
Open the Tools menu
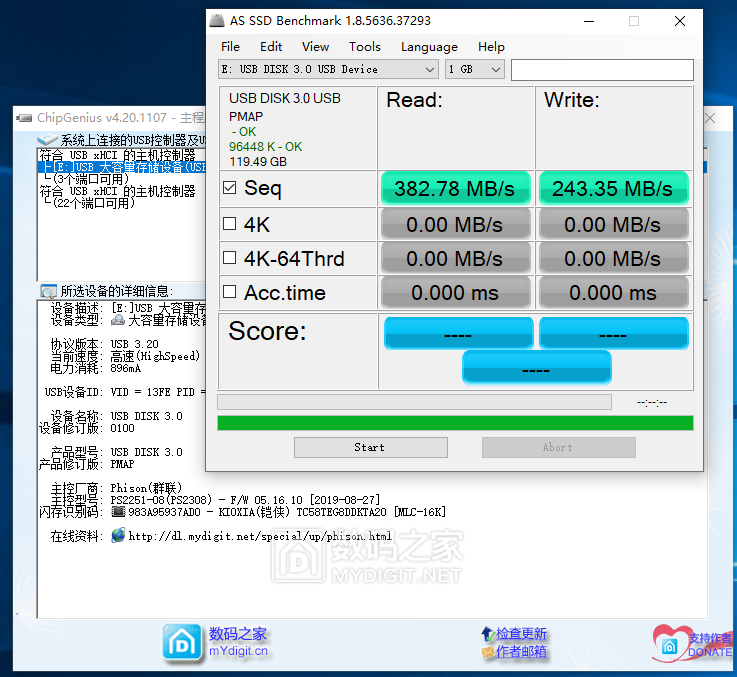coord(364,46)
